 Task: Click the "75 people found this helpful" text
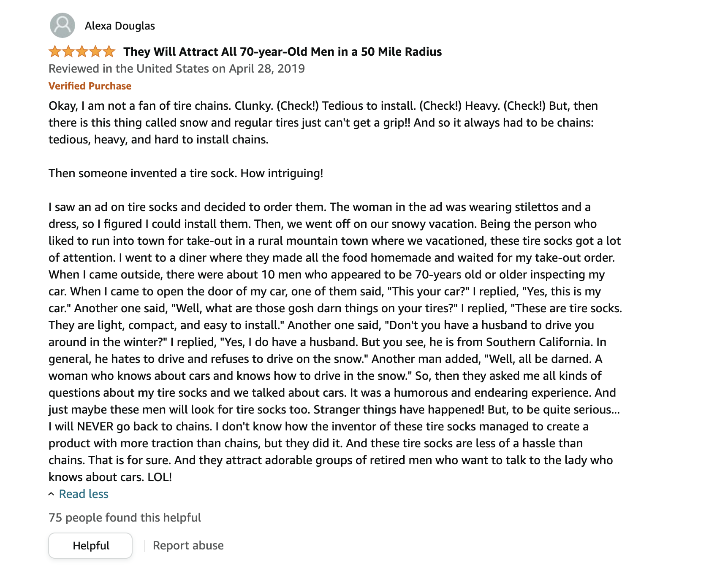tap(125, 518)
